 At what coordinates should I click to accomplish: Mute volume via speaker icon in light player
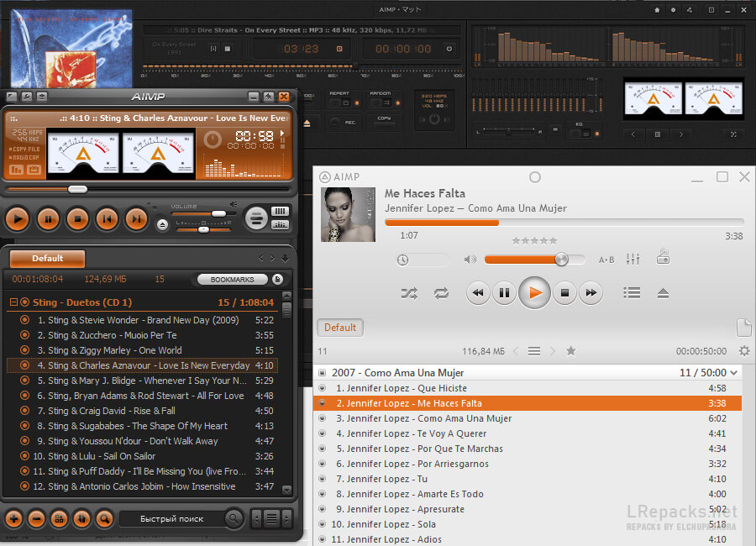[x=470, y=260]
